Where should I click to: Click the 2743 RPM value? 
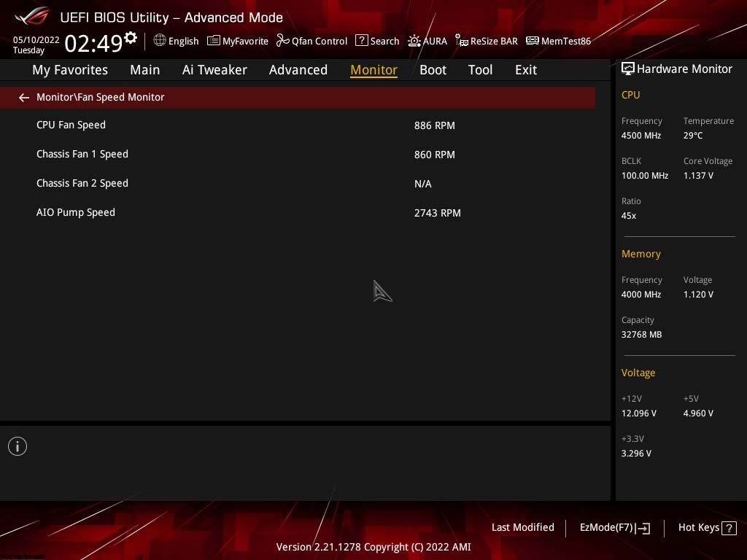pyautogui.click(x=438, y=213)
